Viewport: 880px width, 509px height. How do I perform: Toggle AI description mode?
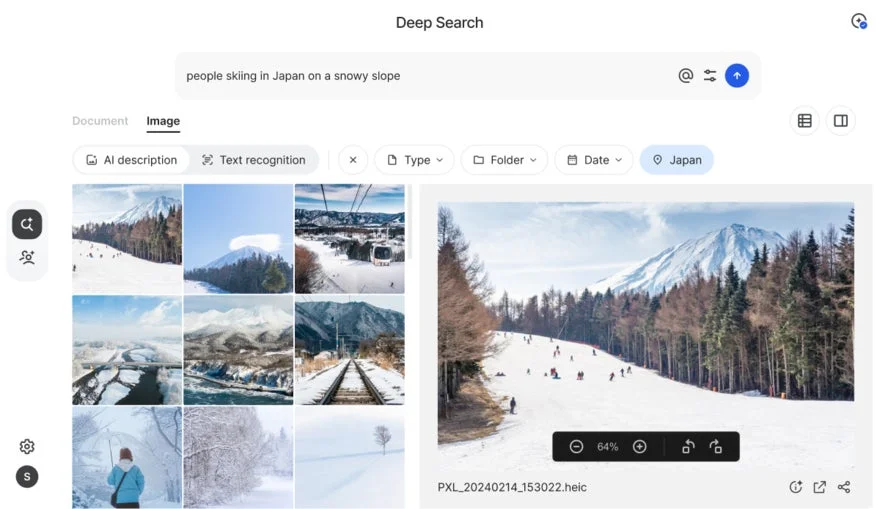click(x=131, y=160)
